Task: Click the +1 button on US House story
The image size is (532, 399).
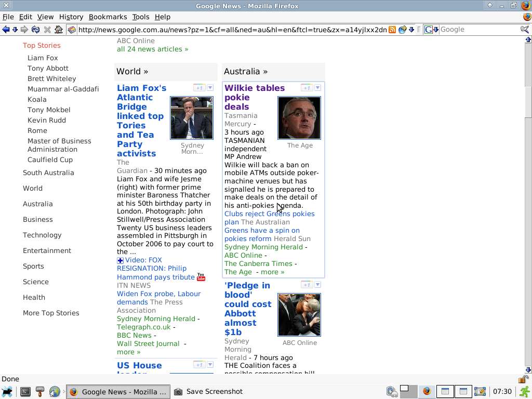Action: [x=199, y=365]
